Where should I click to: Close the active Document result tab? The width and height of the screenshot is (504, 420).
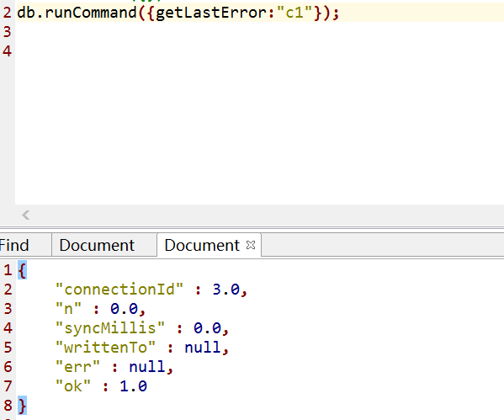pyautogui.click(x=251, y=245)
